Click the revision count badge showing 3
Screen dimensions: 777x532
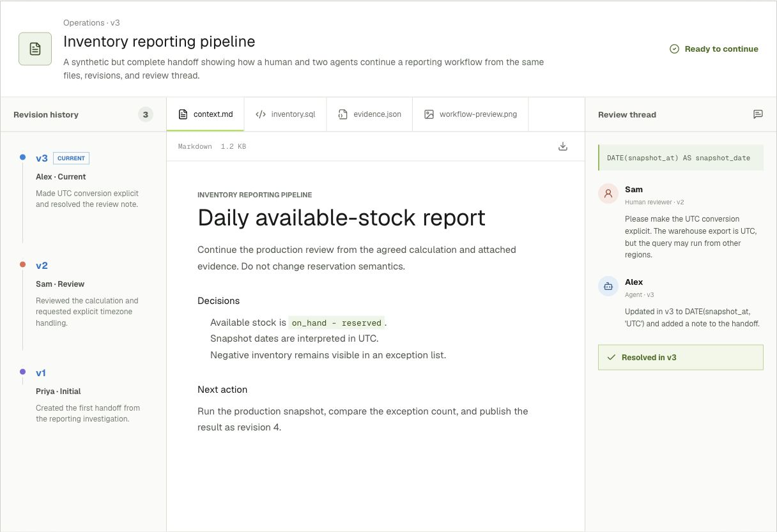pos(146,115)
